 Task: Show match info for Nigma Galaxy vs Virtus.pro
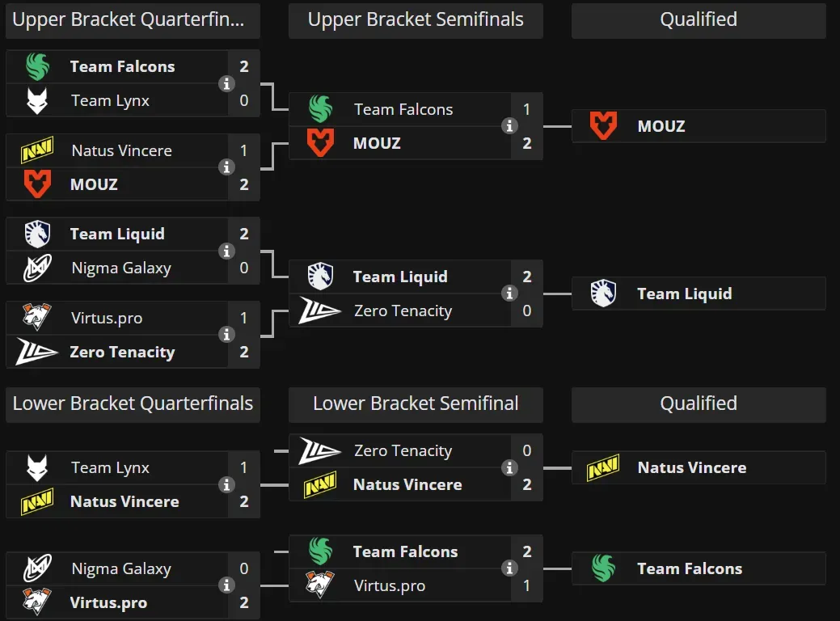pyautogui.click(x=227, y=585)
